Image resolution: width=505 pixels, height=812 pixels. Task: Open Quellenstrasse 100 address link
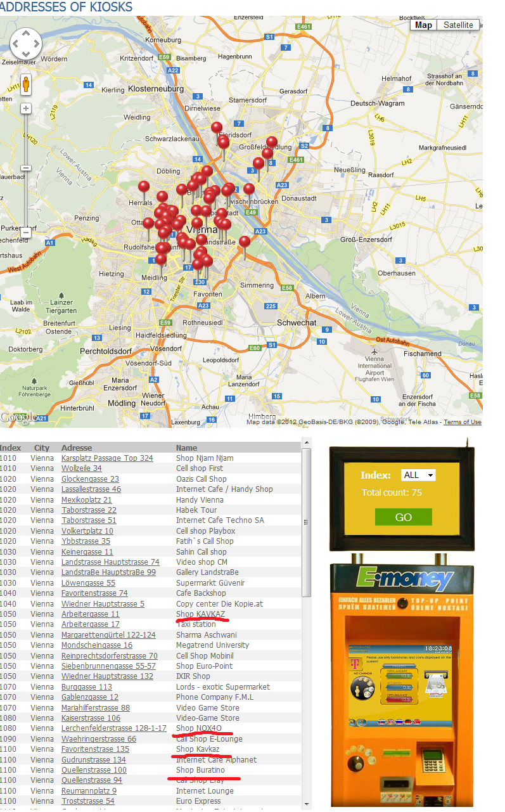(x=94, y=770)
